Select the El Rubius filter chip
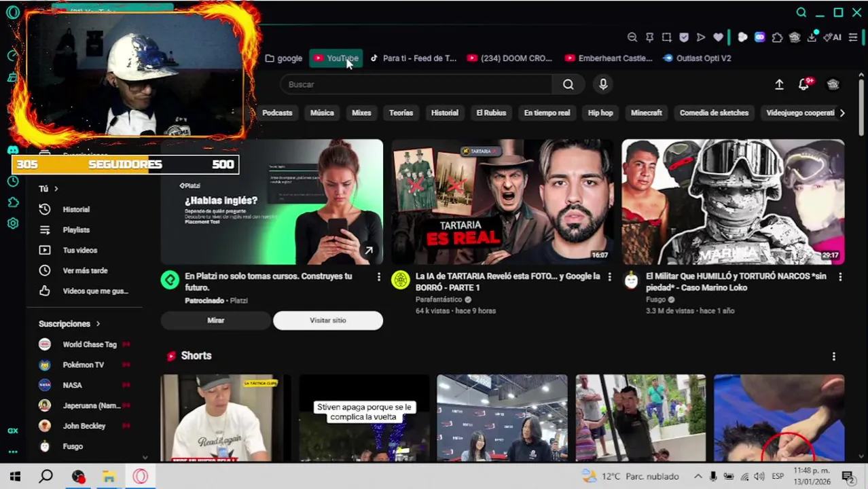The width and height of the screenshot is (868, 489). click(x=491, y=113)
